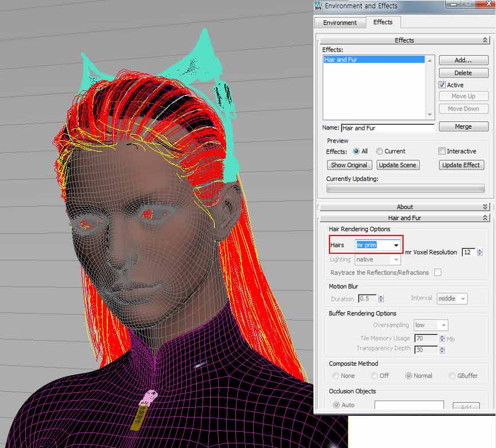Viewport: 496px width, 448px height.
Task: Click the Move Down button
Action: [x=463, y=109]
